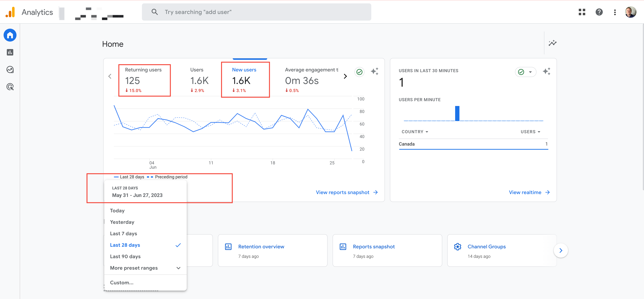
Task: Click the Preceding period chart legend
Action: [x=167, y=177]
